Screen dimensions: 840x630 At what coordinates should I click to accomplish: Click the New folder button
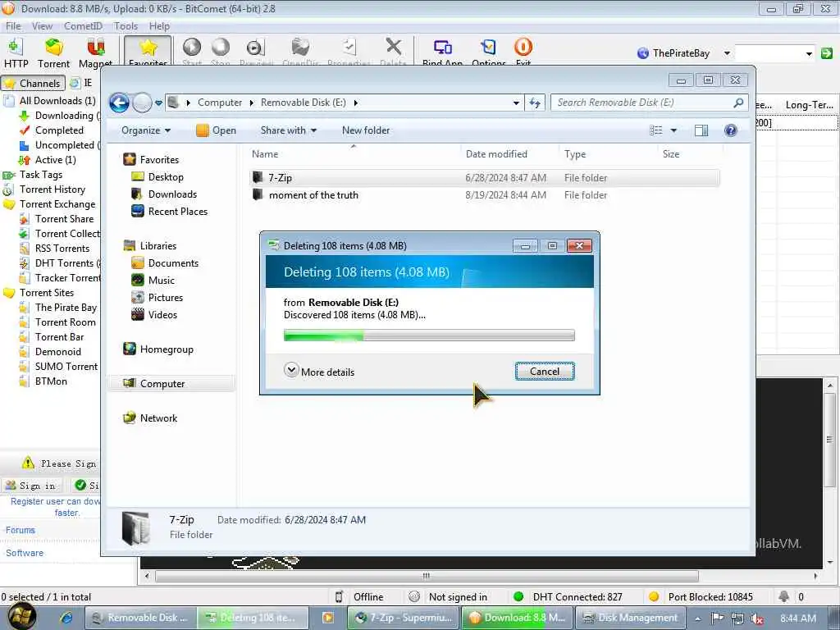point(366,130)
